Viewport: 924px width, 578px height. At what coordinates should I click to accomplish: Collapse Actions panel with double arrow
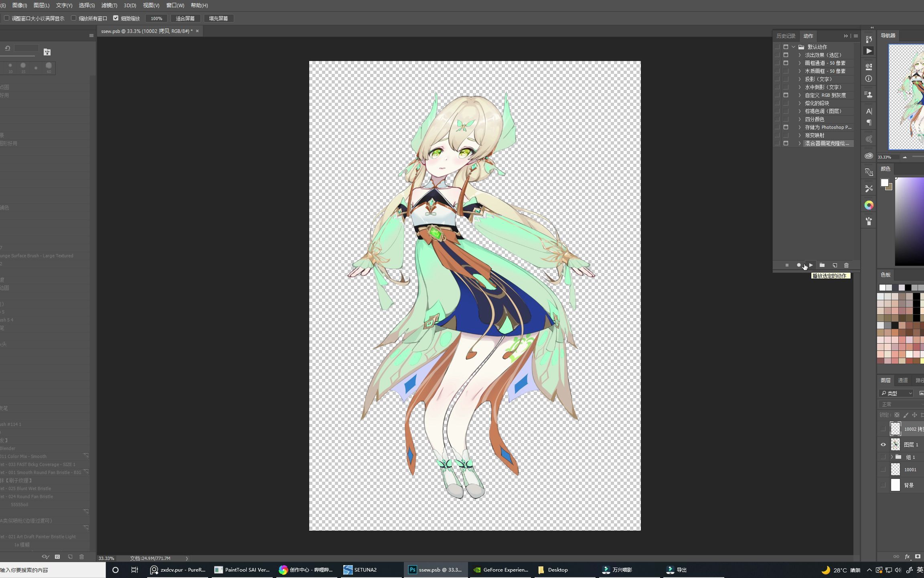tap(846, 36)
